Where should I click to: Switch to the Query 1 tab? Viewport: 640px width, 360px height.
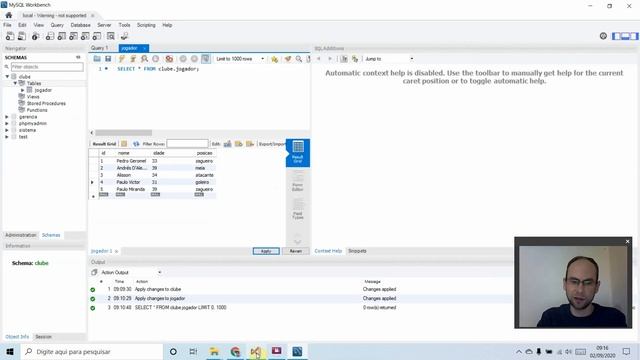(100, 48)
